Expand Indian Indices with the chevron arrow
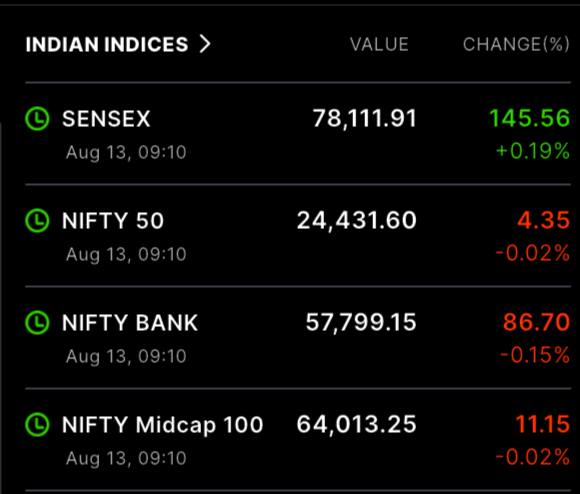 click(x=205, y=44)
